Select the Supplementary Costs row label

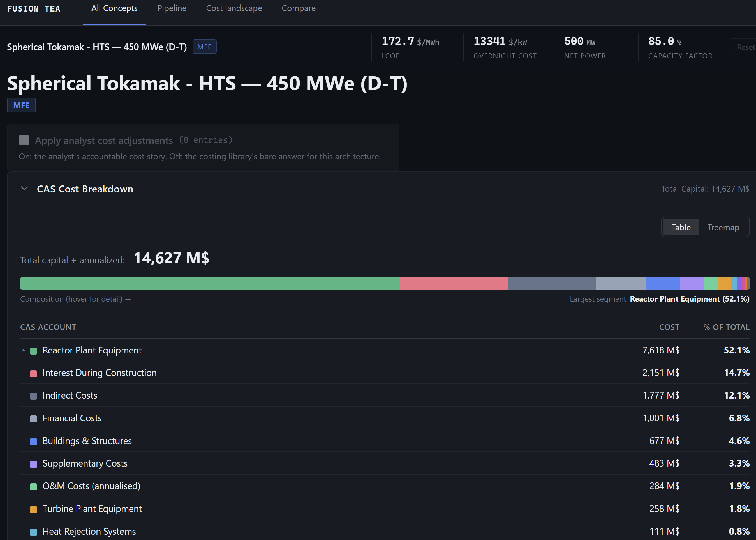point(85,463)
